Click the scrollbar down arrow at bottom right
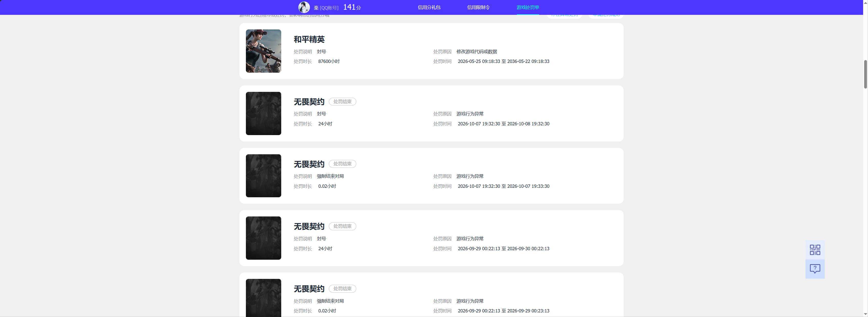The image size is (868, 317). [x=865, y=314]
